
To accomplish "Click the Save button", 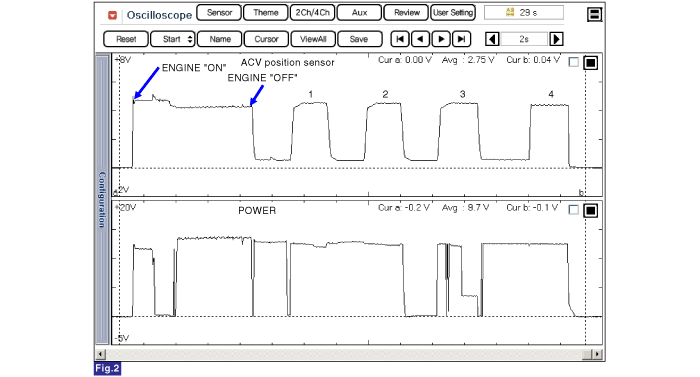I will point(359,39).
